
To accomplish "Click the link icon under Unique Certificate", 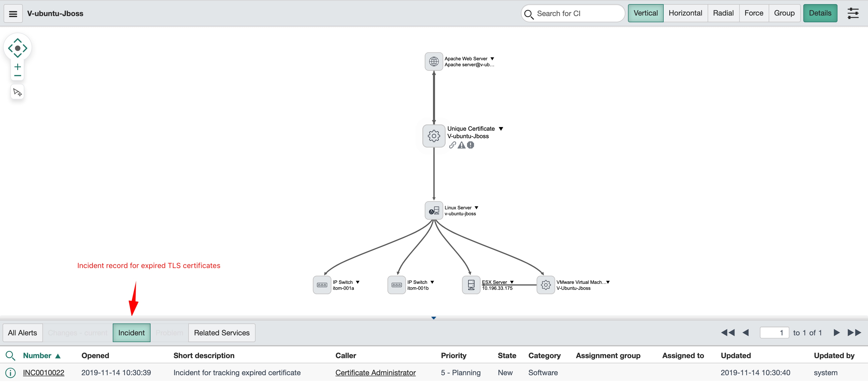I will click(452, 145).
